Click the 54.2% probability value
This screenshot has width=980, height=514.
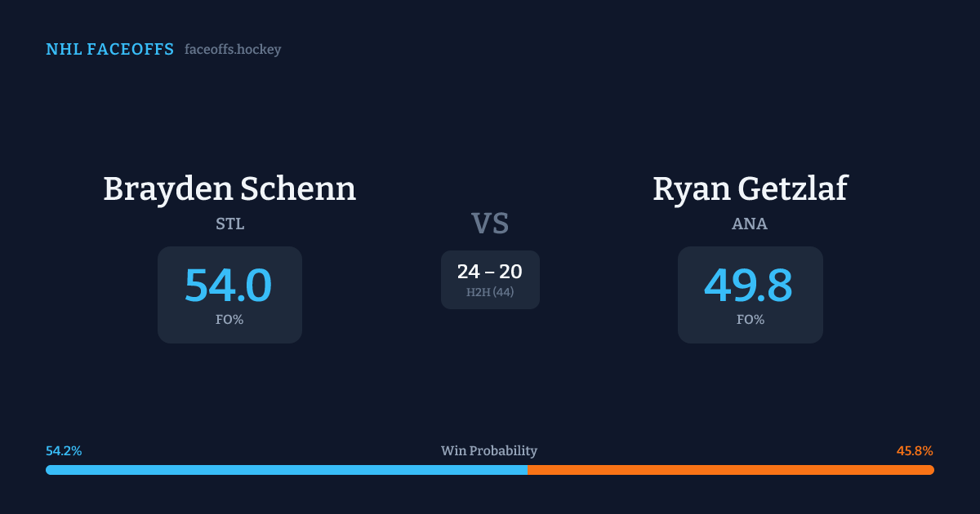click(x=64, y=451)
